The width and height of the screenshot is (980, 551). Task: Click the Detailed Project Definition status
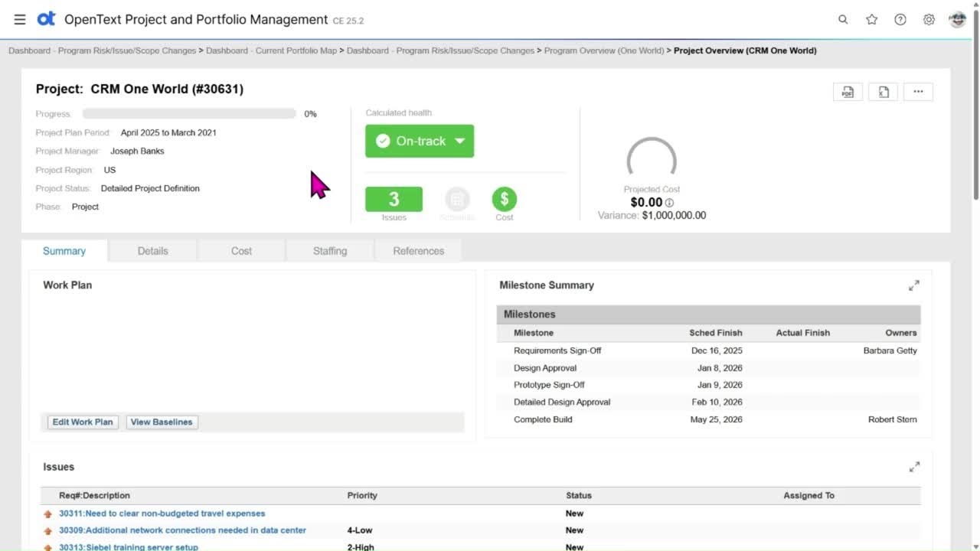pyautogui.click(x=150, y=188)
